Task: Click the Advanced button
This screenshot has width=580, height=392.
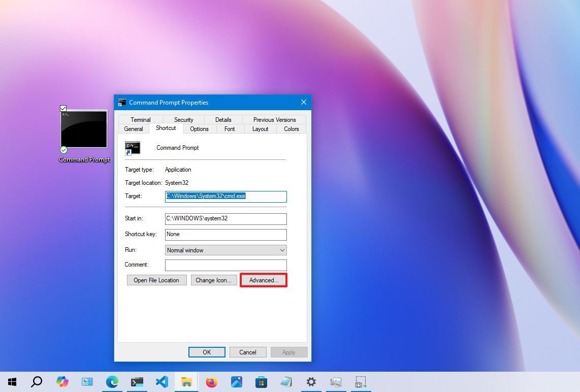Action: 263,280
